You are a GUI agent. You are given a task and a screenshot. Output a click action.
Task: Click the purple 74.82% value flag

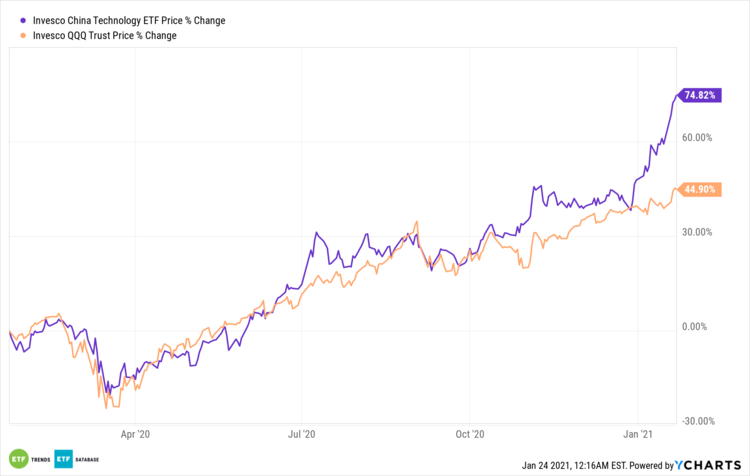(x=700, y=96)
